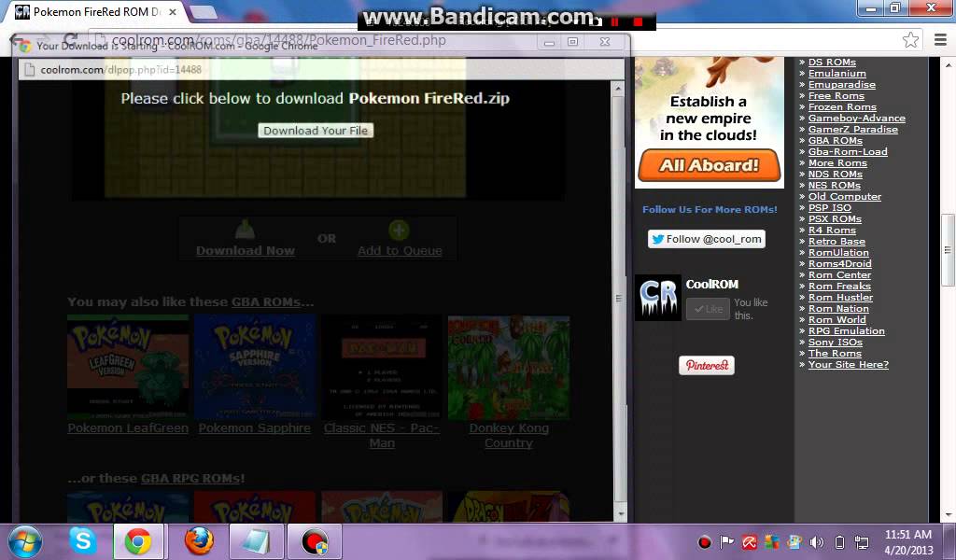Screen dimensions: 956x560
Task: Open the Gameboy-Advance link
Action: pyautogui.click(x=857, y=119)
